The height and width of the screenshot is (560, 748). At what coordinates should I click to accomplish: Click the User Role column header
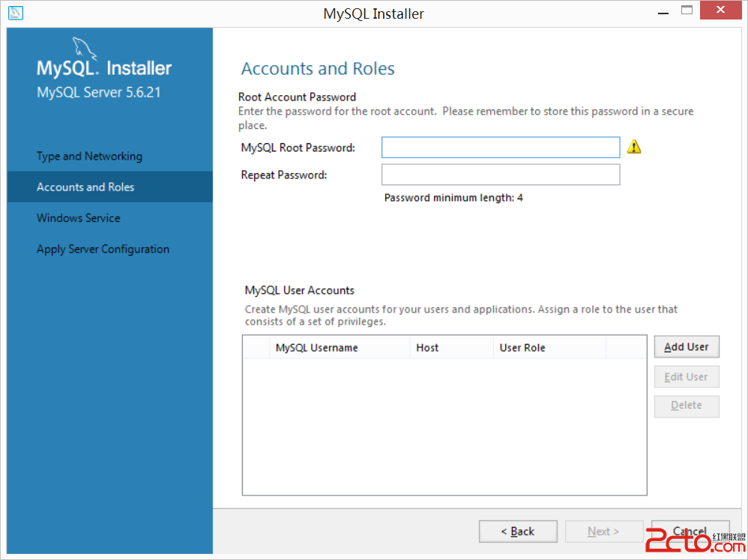click(x=549, y=348)
